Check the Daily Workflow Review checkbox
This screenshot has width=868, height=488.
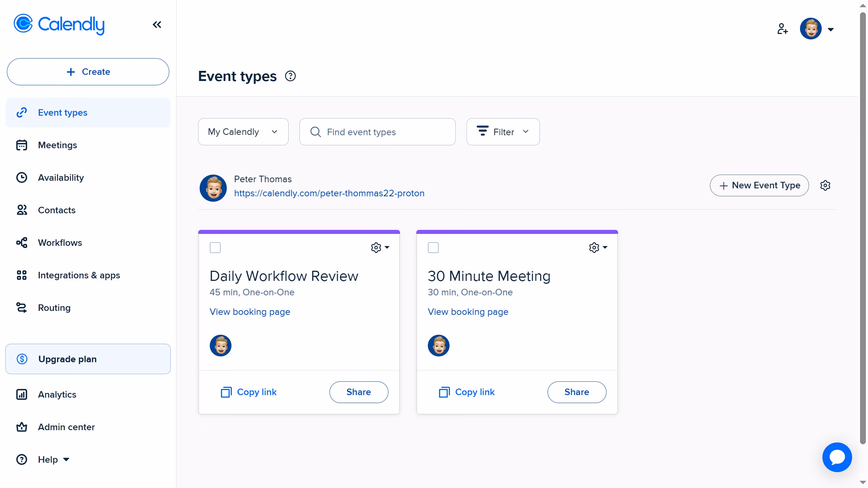pyautogui.click(x=215, y=248)
